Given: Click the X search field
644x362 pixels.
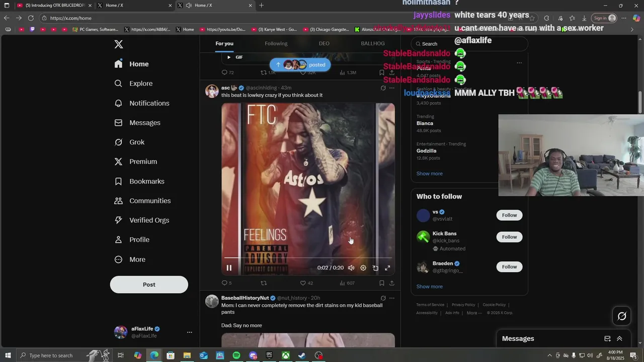Looking at the screenshot, I should pos(469,44).
